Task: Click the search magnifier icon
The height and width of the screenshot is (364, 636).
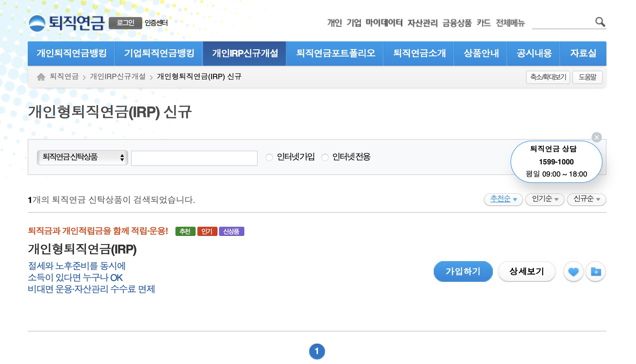Action: point(600,22)
